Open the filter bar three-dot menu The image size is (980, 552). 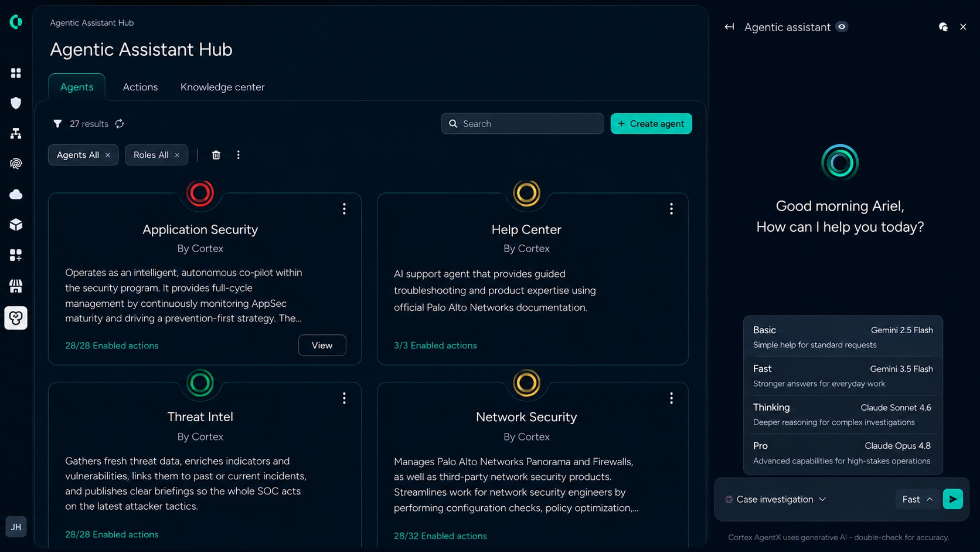[x=238, y=155]
